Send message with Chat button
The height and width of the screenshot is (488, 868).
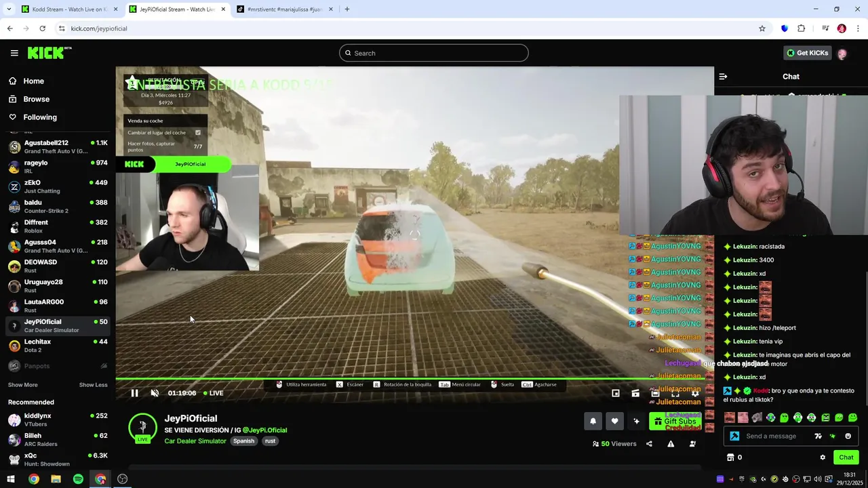(x=846, y=457)
